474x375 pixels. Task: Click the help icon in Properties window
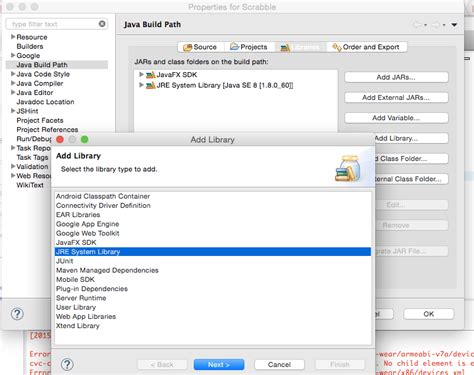[x=17, y=314]
